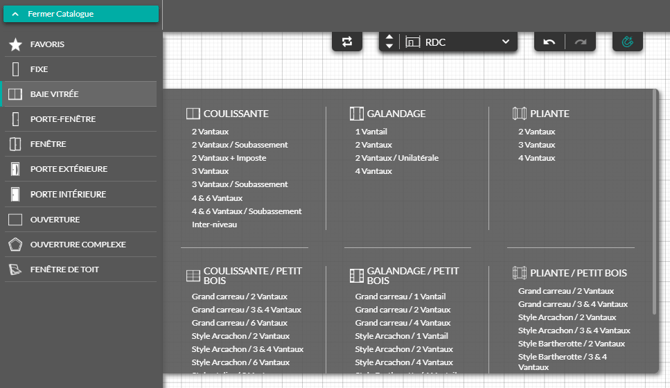Viewport: 670px width, 388px height.
Task: Click the floor plan icon beside RDC
Action: (412, 42)
